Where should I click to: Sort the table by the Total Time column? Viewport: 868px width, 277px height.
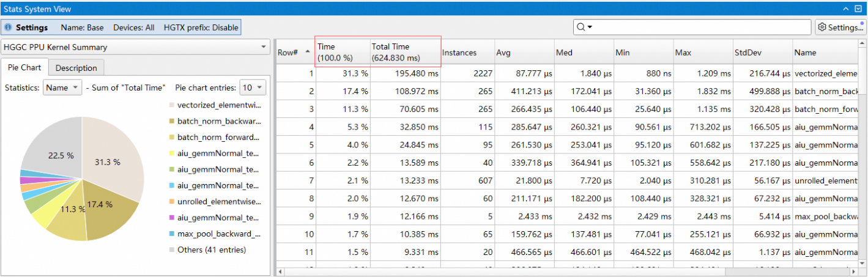(x=404, y=52)
